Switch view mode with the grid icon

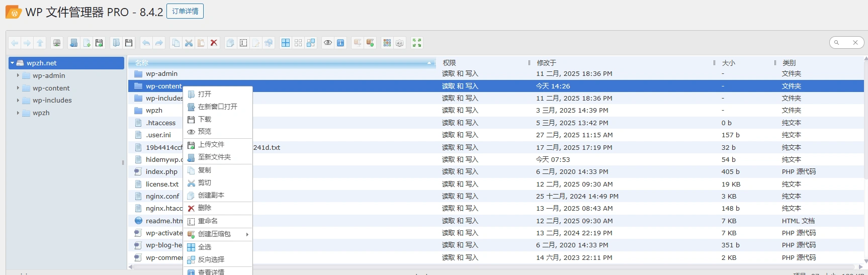pos(387,43)
